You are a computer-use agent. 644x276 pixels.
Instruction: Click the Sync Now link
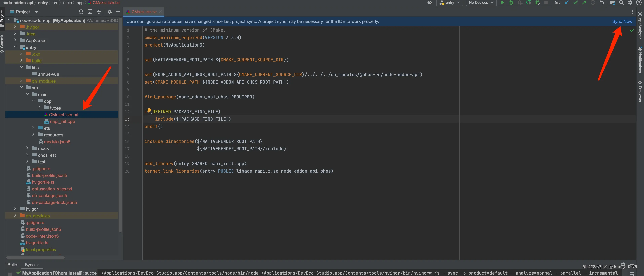click(622, 21)
